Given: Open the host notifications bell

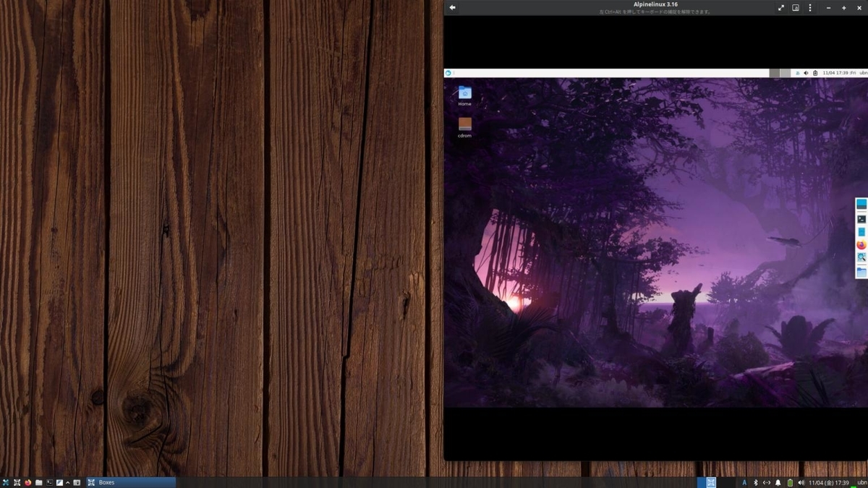Looking at the screenshot, I should [778, 482].
